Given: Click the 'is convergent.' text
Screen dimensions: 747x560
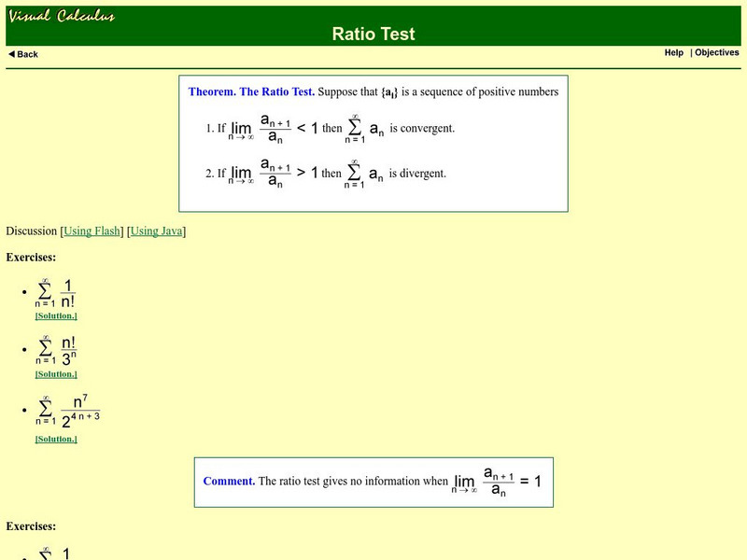Looking at the screenshot, I should 422,128.
